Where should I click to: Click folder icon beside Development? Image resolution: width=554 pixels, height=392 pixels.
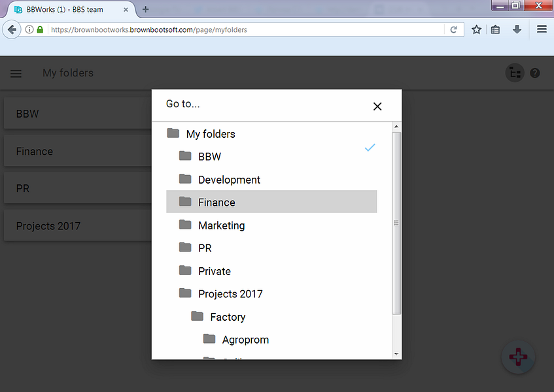185,179
